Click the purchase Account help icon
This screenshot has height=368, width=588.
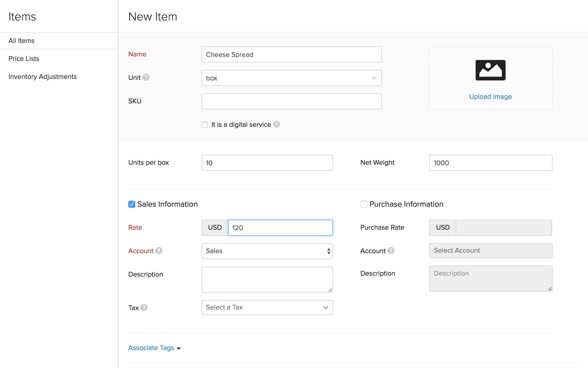click(x=391, y=251)
